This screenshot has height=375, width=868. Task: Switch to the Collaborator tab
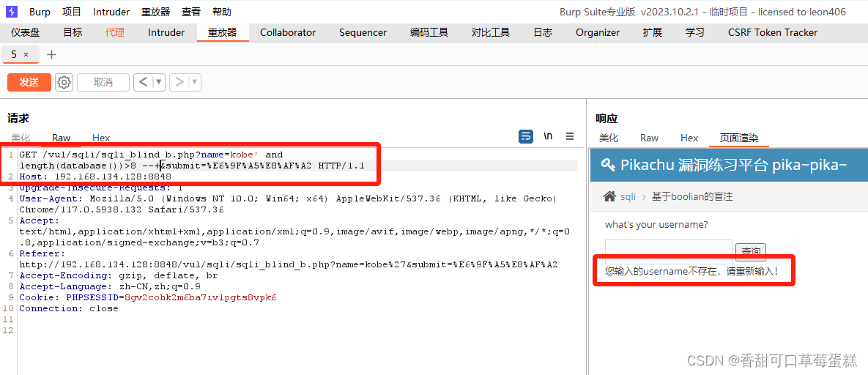coord(288,32)
